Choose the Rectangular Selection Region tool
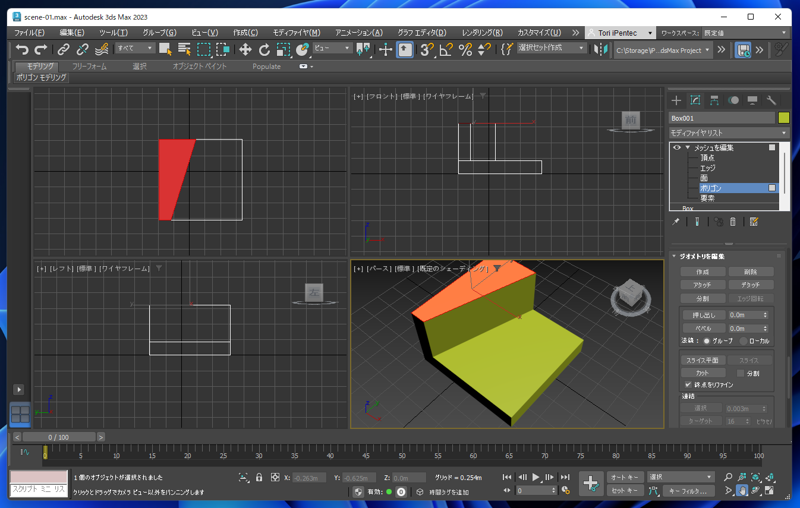The height and width of the screenshot is (508, 800). [204, 49]
